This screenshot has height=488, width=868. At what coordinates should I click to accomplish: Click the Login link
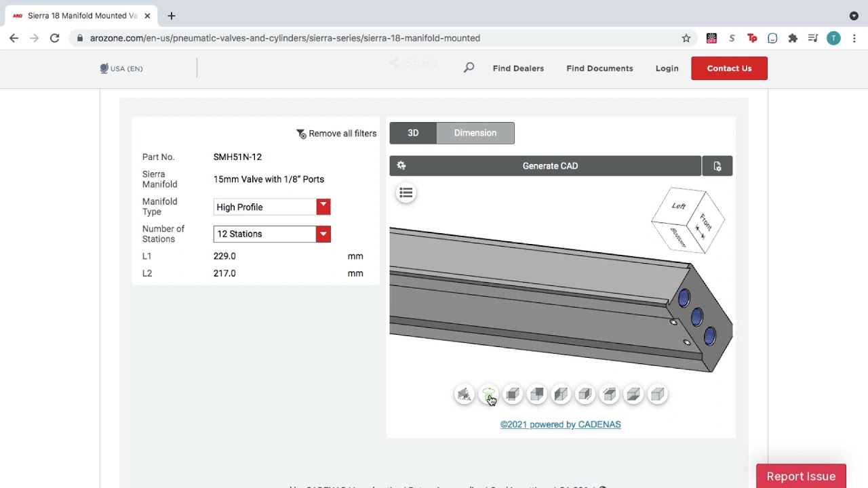(667, 68)
